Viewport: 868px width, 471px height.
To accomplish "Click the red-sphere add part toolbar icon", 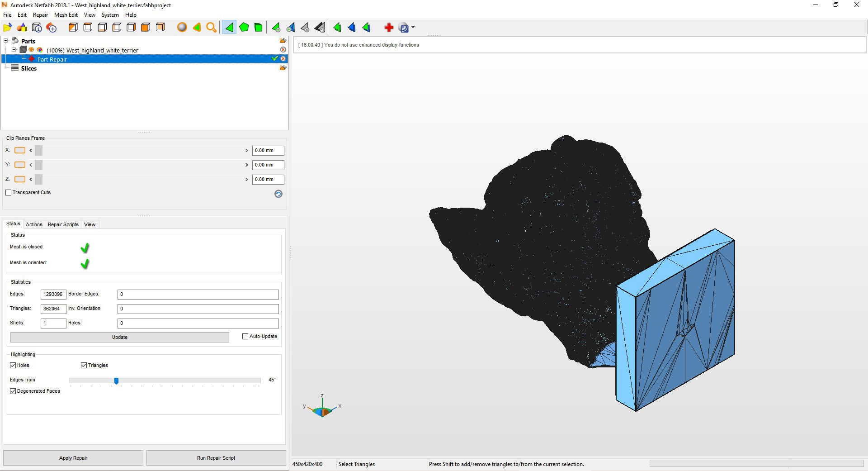I will point(52,28).
